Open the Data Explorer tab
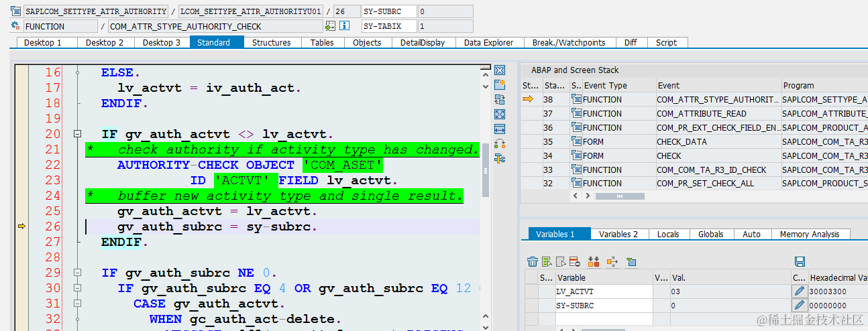The image size is (868, 331). pos(488,42)
